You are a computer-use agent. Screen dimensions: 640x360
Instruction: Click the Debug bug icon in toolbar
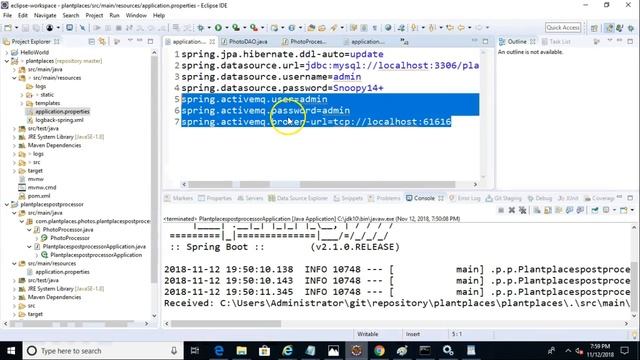tap(200, 28)
